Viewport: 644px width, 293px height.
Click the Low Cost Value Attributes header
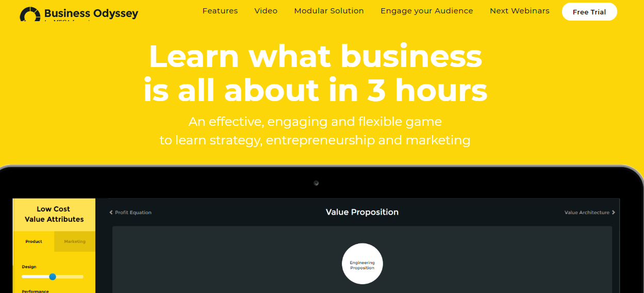click(x=54, y=214)
